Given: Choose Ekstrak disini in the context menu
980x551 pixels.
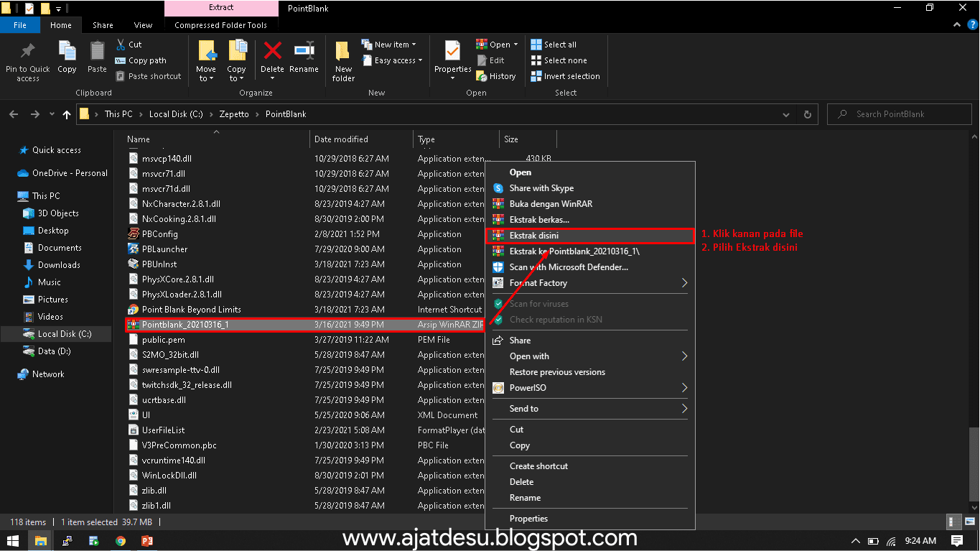Looking at the screenshot, I should pyautogui.click(x=590, y=236).
